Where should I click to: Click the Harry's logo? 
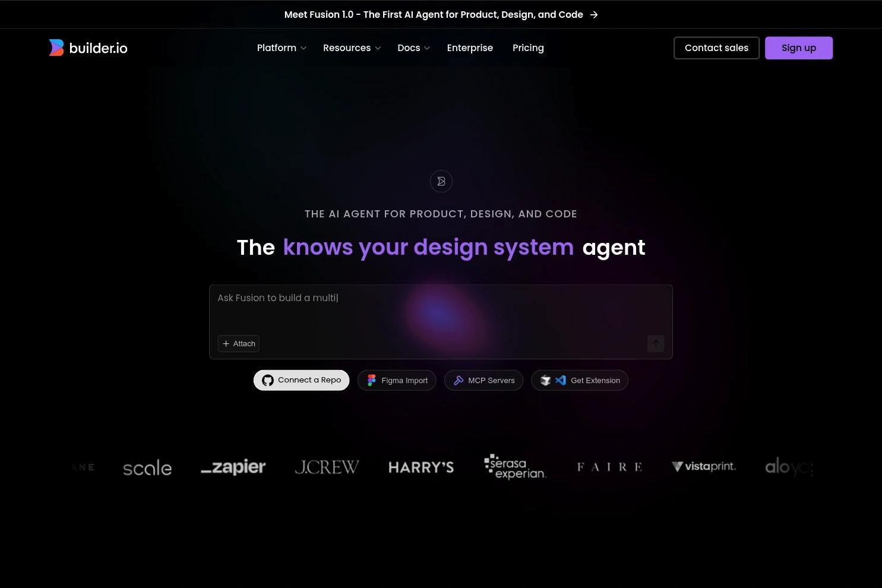pyautogui.click(x=421, y=467)
